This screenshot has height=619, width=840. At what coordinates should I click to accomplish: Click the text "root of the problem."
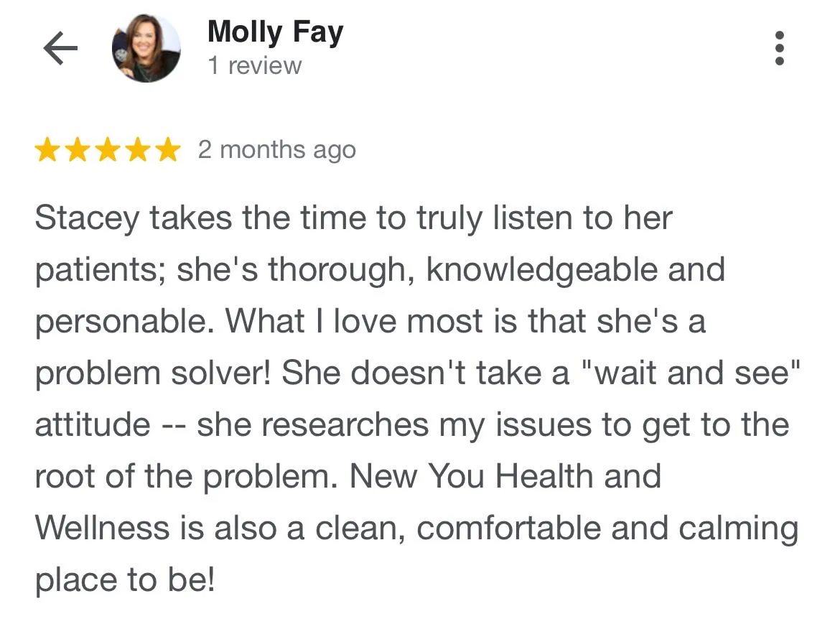pyautogui.click(x=185, y=476)
